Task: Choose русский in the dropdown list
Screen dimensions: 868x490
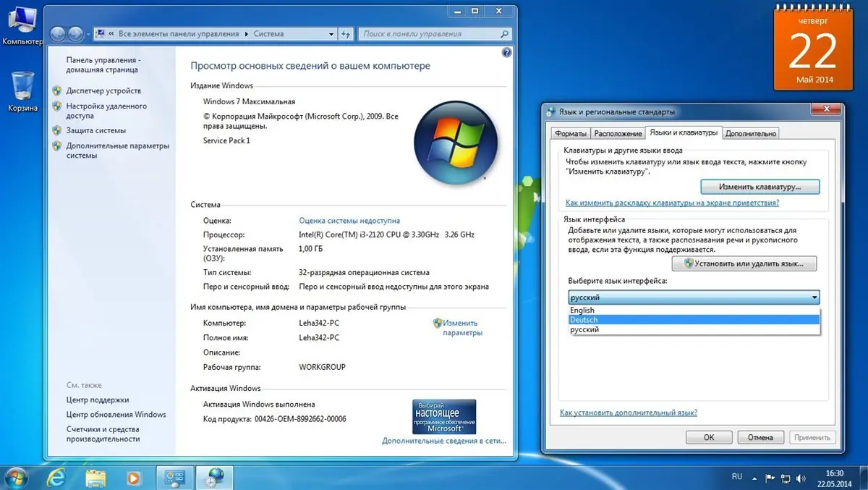Action: pyautogui.click(x=694, y=330)
